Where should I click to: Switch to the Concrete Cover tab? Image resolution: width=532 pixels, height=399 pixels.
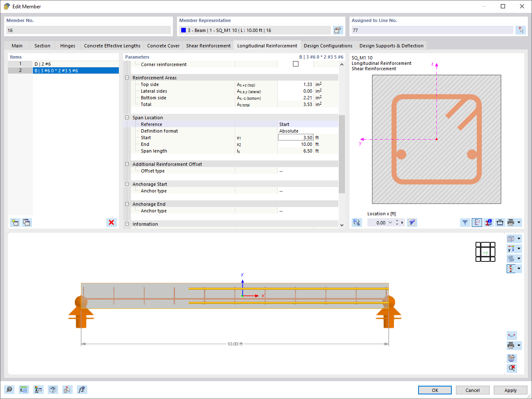[x=163, y=46]
